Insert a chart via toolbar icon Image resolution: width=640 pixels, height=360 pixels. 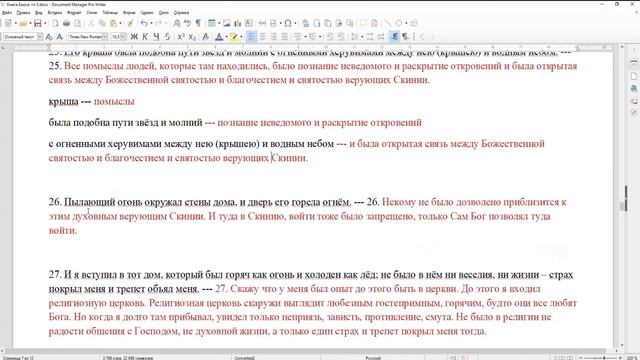pyautogui.click(x=238, y=23)
